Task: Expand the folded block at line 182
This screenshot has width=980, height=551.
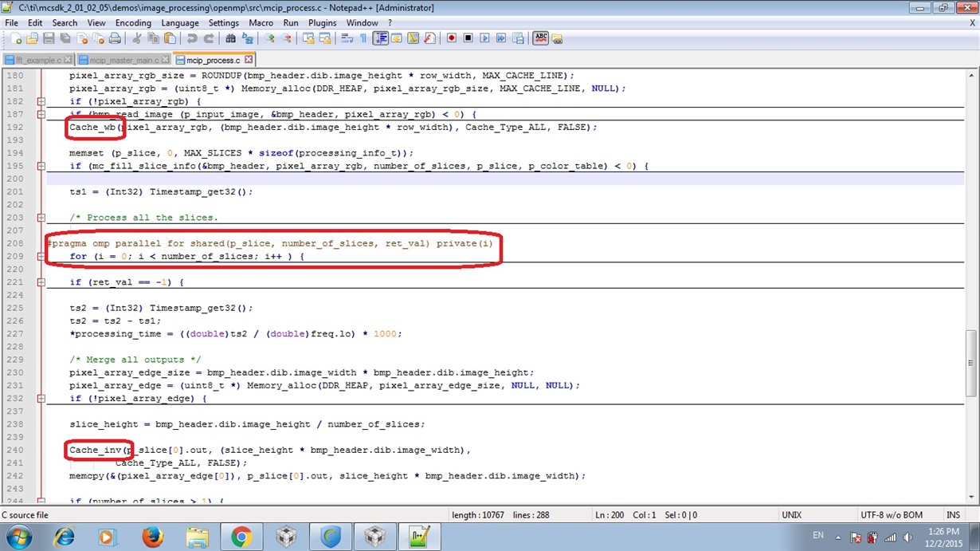Action: pos(41,101)
